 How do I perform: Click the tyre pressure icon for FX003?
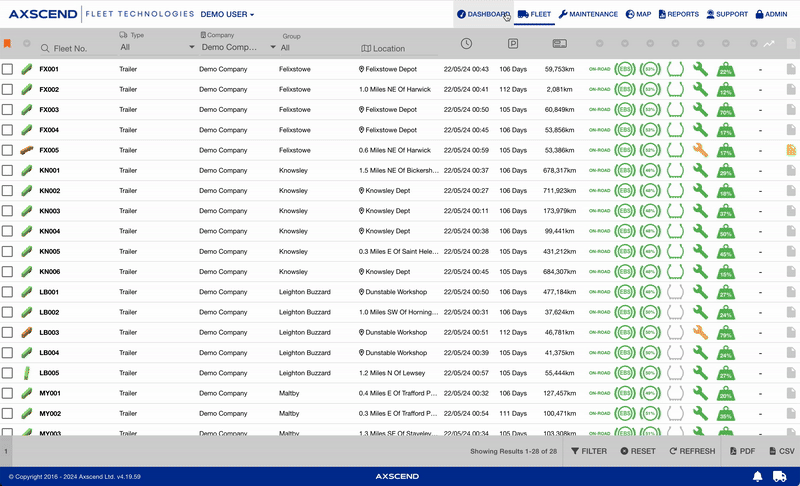tap(675, 110)
